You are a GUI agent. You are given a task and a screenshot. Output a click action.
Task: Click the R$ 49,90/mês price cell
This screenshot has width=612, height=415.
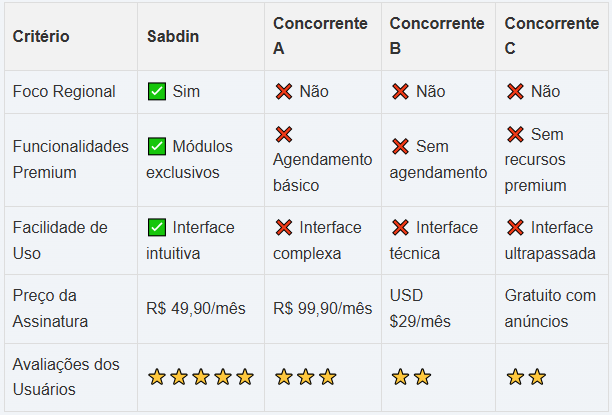pos(196,309)
